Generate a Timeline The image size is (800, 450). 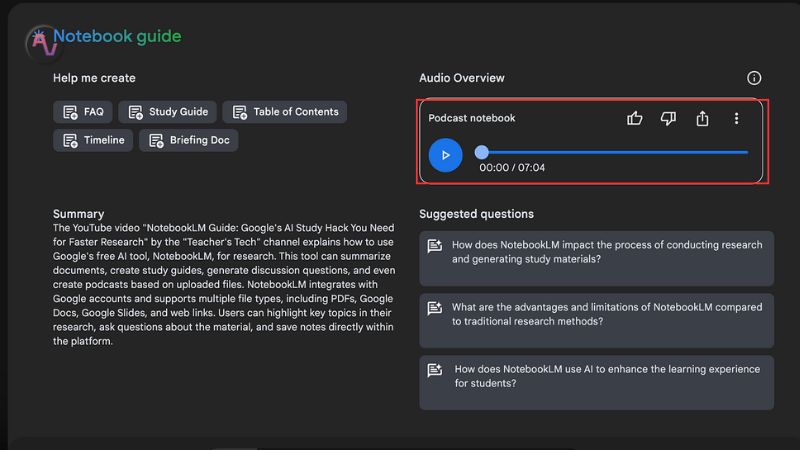93,140
